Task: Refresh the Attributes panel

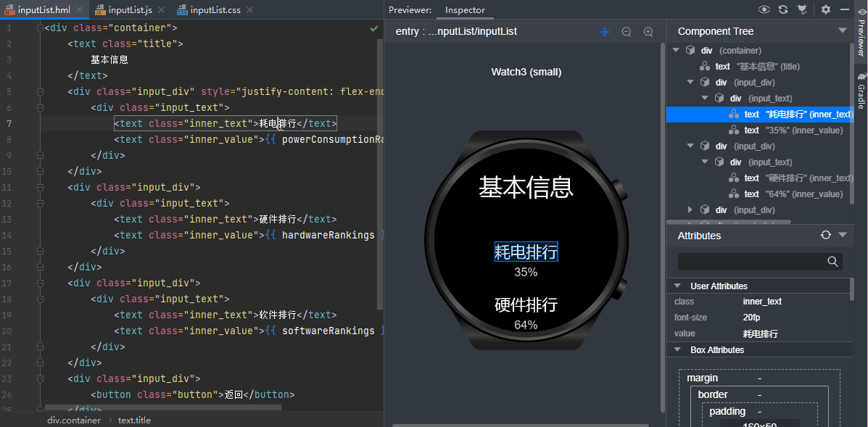Action: tap(825, 235)
